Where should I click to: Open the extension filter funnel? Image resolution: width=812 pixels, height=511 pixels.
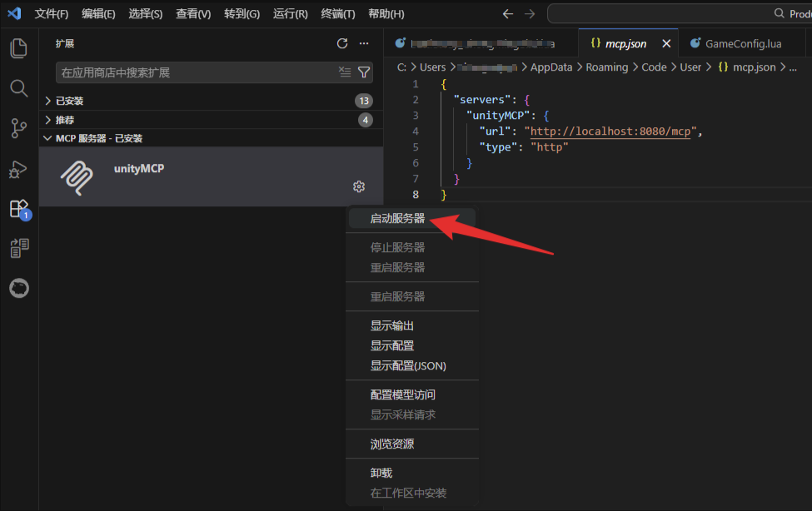(364, 72)
